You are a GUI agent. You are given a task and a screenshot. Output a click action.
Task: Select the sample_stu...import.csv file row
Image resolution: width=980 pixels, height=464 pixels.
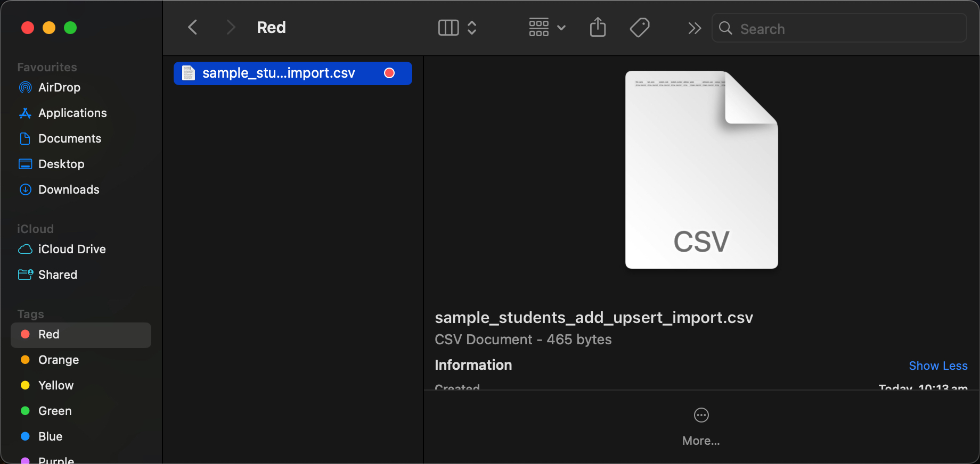(x=292, y=73)
